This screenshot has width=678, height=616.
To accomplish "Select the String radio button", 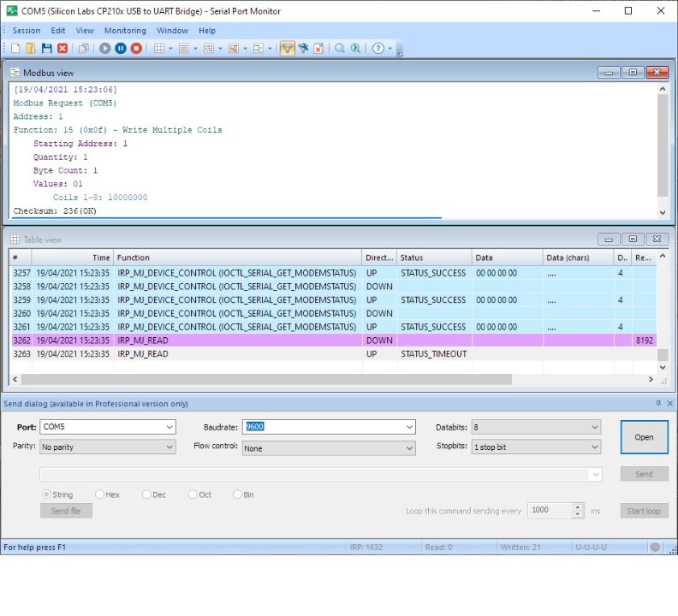I will (x=46, y=495).
